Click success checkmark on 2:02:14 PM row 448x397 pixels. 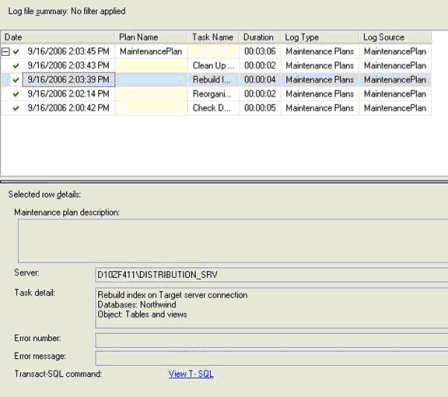pos(16,94)
